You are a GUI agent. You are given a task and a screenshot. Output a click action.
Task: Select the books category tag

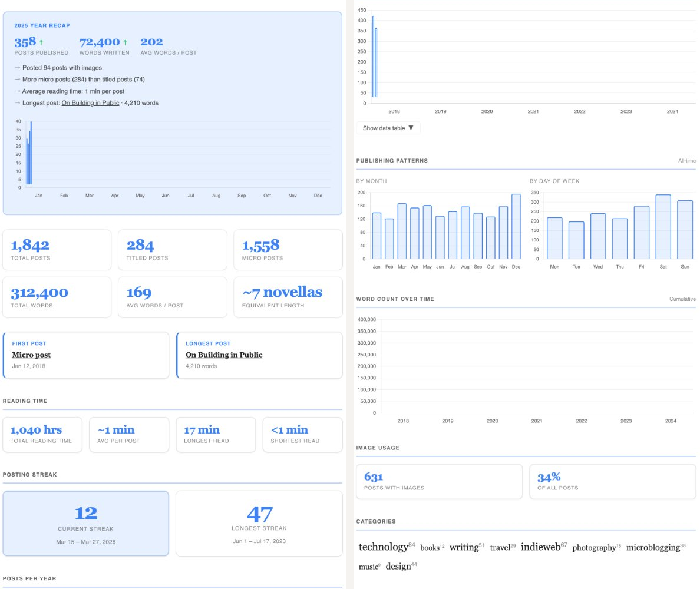[430, 548]
